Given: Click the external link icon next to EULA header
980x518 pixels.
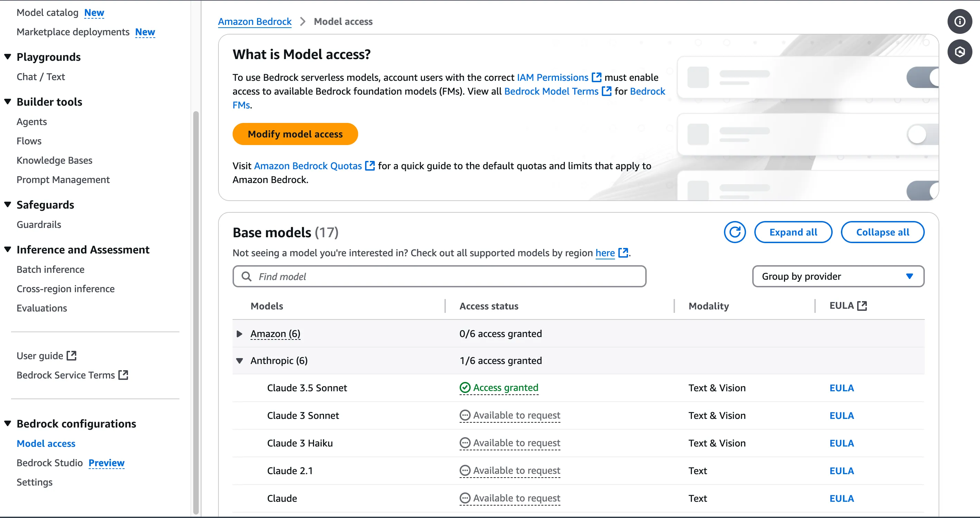Looking at the screenshot, I should 862,306.
